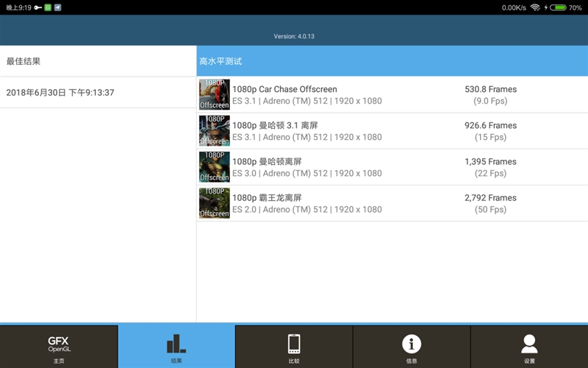Select the 1080p Car Chase Offscreen result

[x=284, y=89]
